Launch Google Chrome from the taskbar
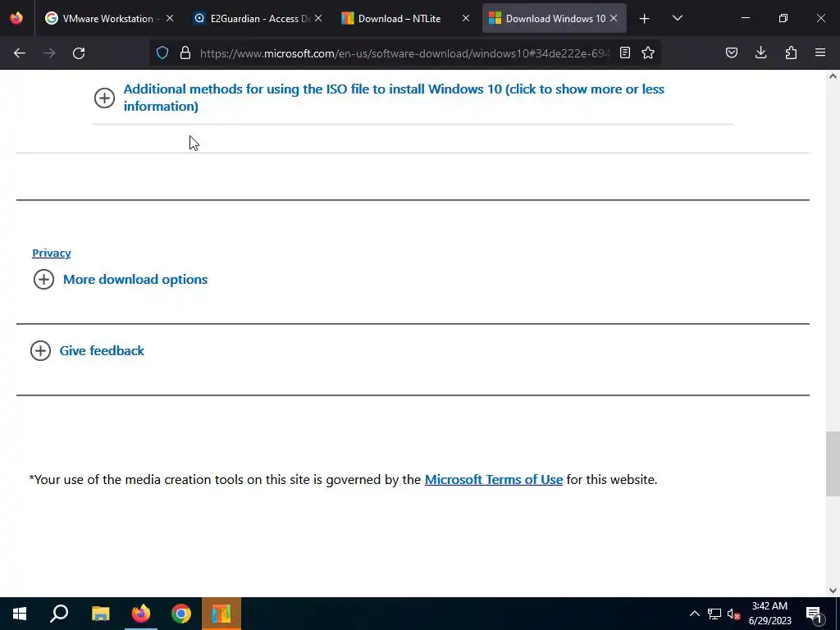This screenshot has height=630, width=840. coord(181,614)
